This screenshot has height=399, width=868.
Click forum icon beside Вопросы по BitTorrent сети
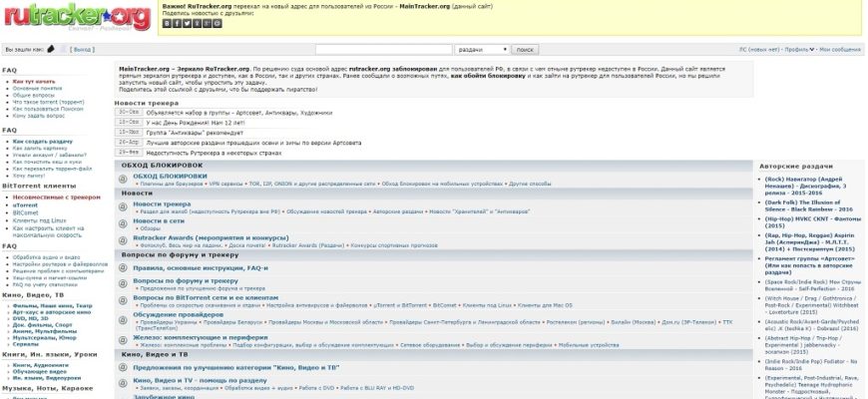pyautogui.click(x=123, y=300)
